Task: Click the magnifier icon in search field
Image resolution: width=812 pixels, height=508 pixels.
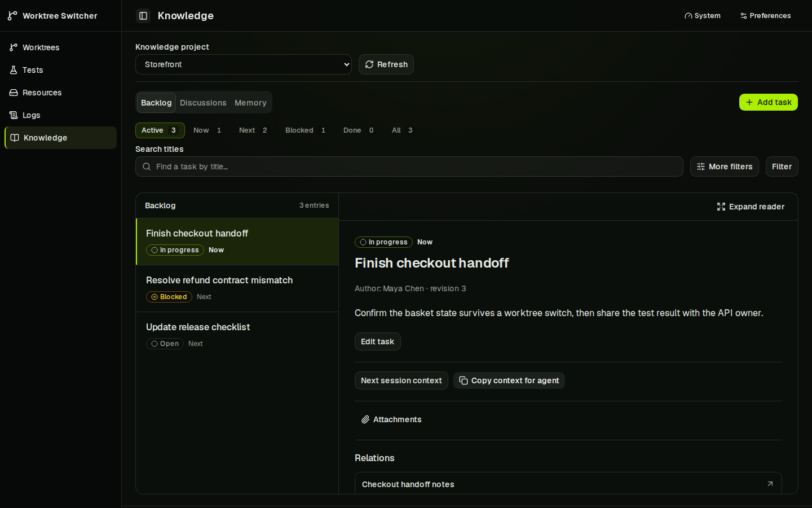Action: point(147,167)
